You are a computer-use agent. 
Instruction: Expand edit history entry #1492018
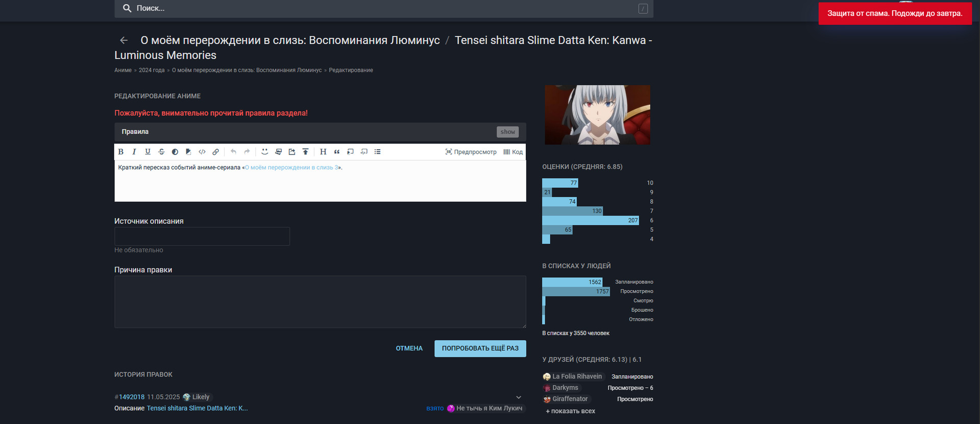click(519, 397)
